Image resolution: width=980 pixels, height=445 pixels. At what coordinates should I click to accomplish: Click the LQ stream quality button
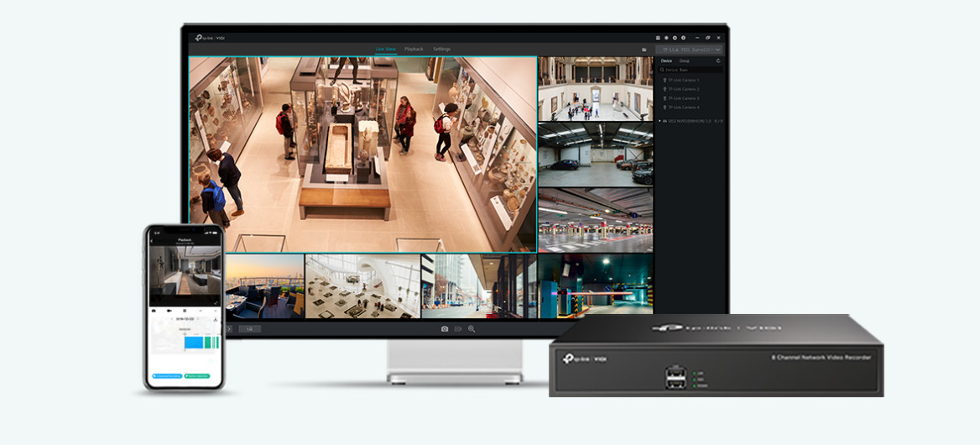[x=249, y=329]
